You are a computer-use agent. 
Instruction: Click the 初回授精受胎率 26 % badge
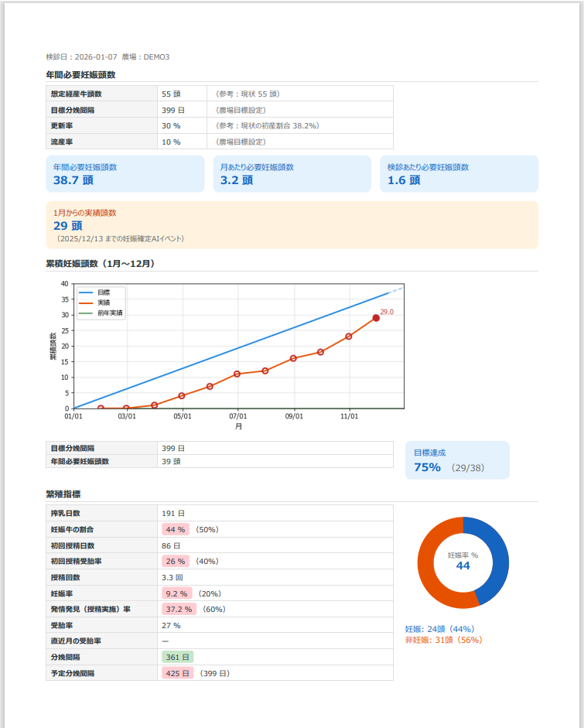pyautogui.click(x=176, y=562)
